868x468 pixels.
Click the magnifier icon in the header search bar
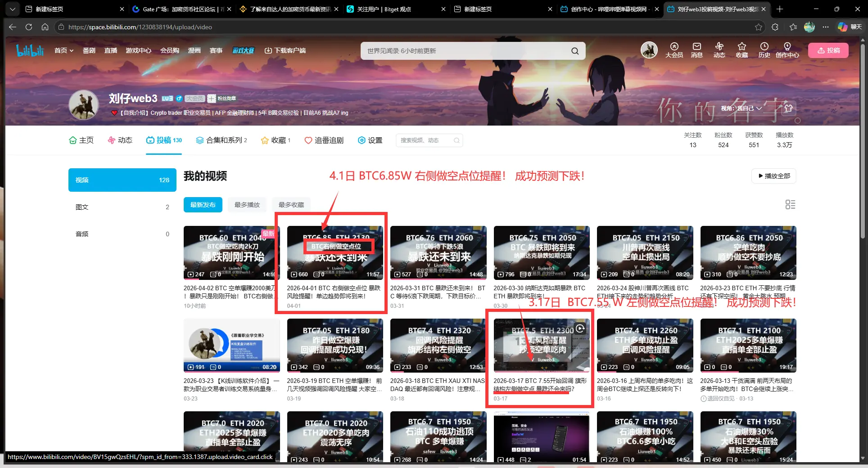(x=575, y=51)
